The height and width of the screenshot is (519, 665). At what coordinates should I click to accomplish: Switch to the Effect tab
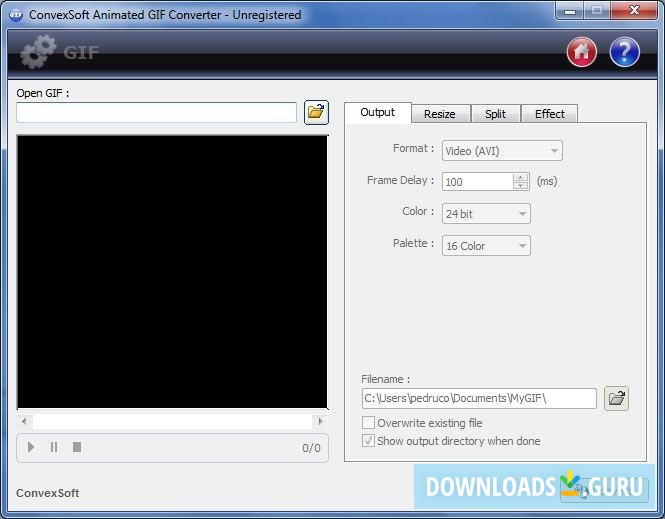pyautogui.click(x=550, y=114)
